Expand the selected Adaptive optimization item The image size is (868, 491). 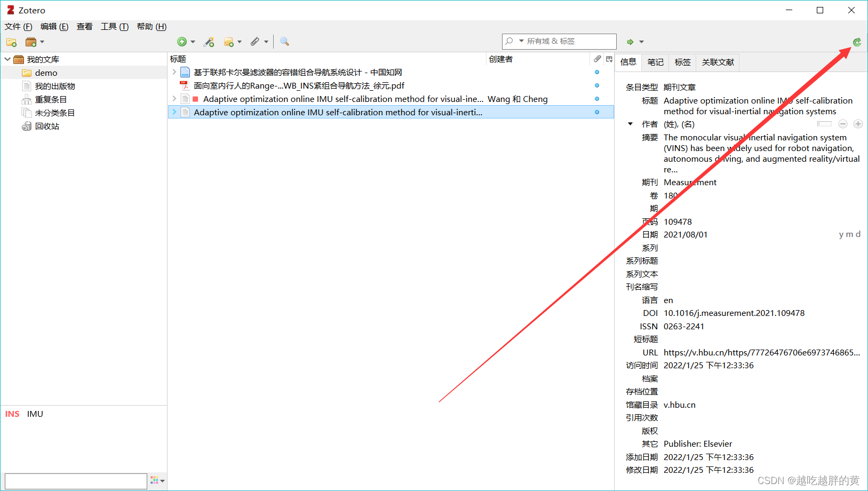(174, 112)
